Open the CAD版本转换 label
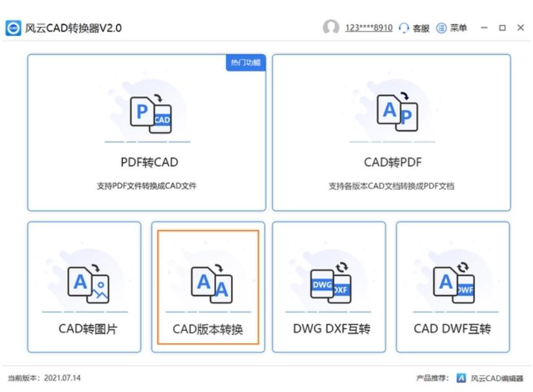533x392 pixels. coord(208,329)
